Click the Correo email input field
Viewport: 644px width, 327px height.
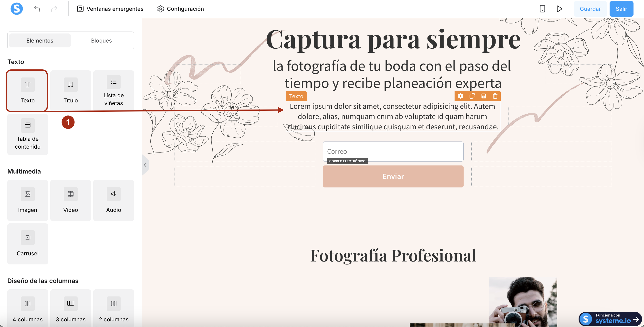[x=393, y=151]
